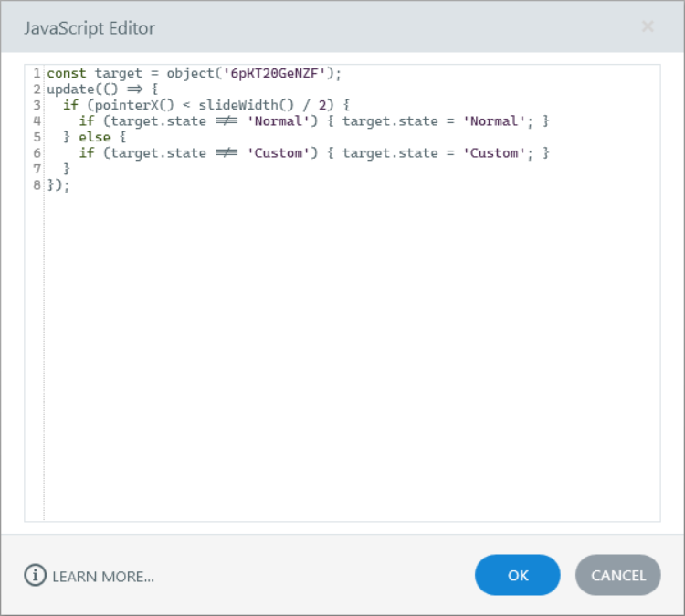The width and height of the screenshot is (685, 616).
Task: Dismiss the editor with the CANCEL button
Action: (x=617, y=575)
